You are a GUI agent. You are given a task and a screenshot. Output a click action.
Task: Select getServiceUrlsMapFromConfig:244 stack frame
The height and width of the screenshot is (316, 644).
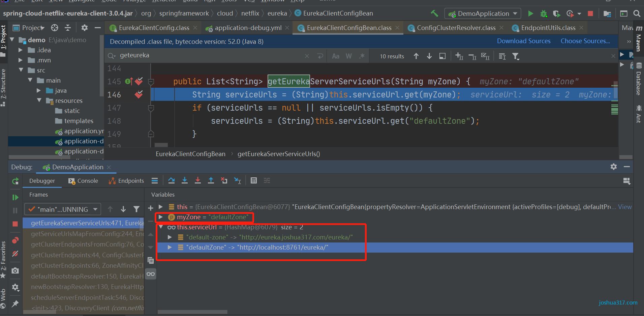[83, 234]
